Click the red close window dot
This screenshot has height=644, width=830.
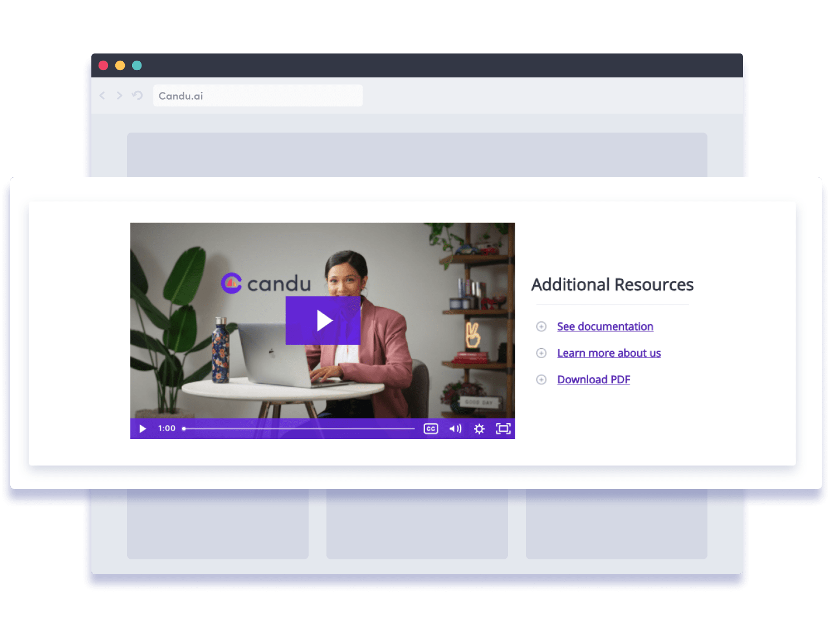(x=103, y=65)
